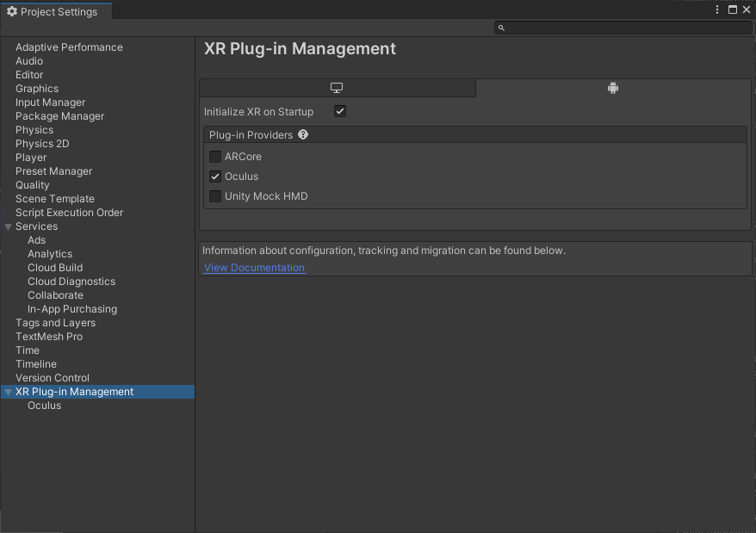The height and width of the screenshot is (533, 756).
Task: Select In-App Purchasing settings
Action: click(72, 309)
